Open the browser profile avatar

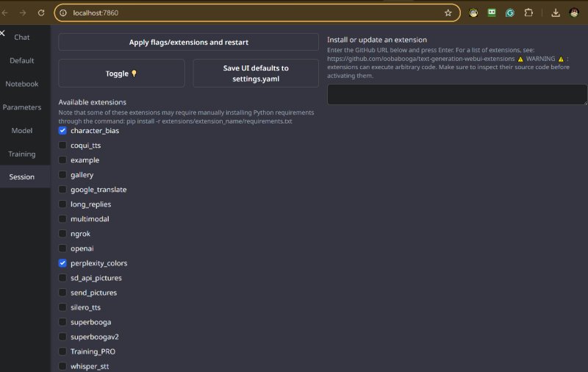coord(573,12)
